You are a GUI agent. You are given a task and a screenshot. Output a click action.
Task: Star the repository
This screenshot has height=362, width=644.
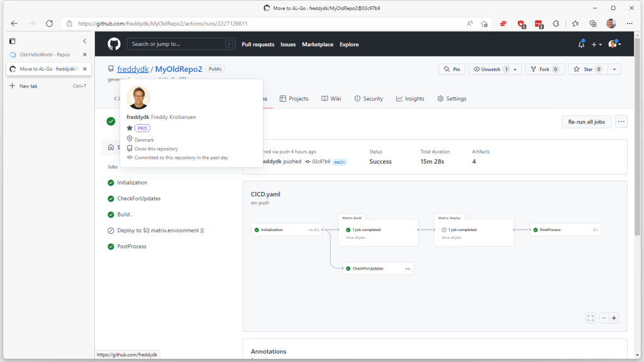point(588,69)
